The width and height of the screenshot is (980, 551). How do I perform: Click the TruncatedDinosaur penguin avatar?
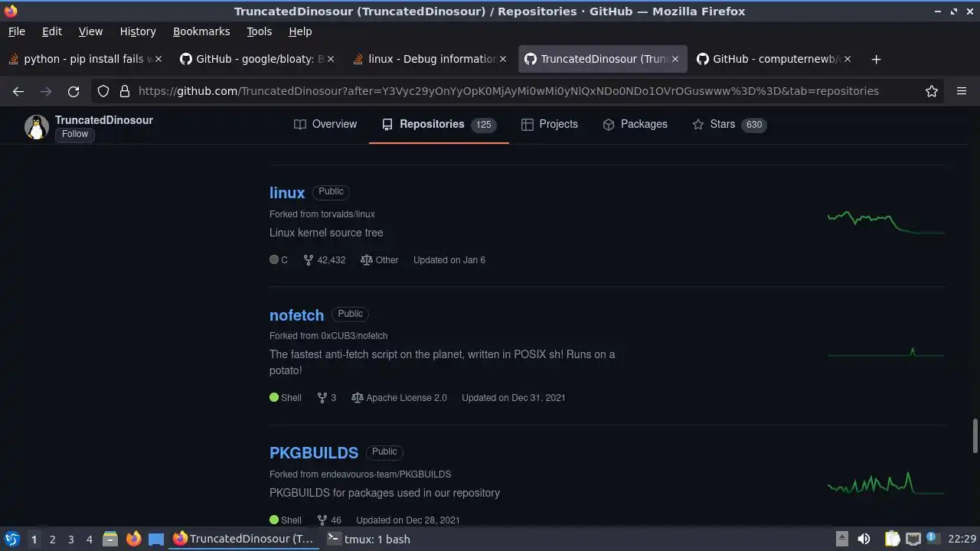(x=37, y=127)
